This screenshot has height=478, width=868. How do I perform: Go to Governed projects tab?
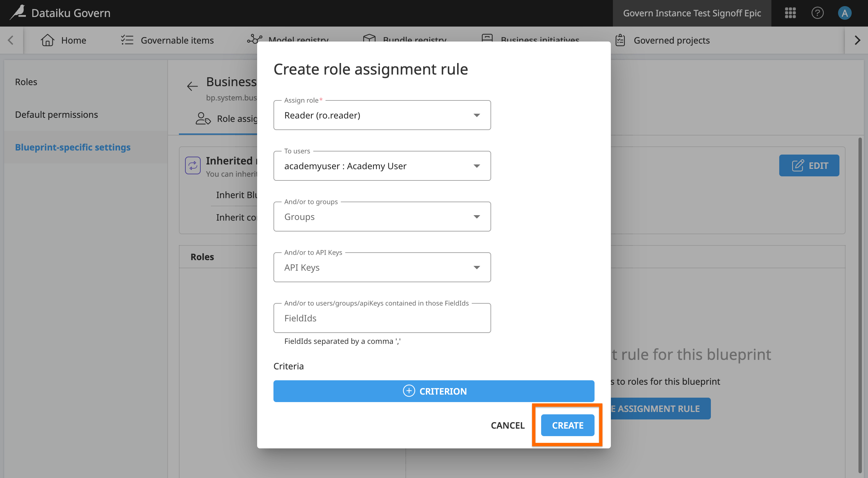click(663, 40)
